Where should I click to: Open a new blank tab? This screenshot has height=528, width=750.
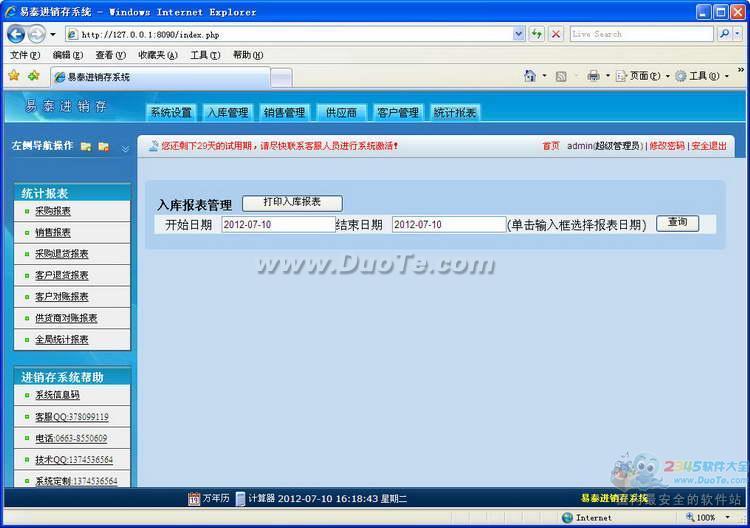pos(281,78)
